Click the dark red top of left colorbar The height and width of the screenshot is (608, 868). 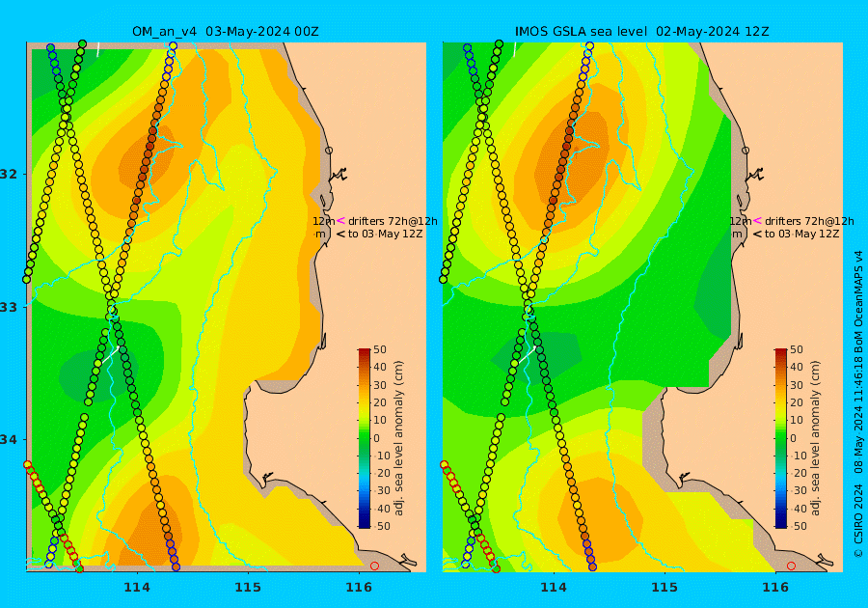[365, 352]
